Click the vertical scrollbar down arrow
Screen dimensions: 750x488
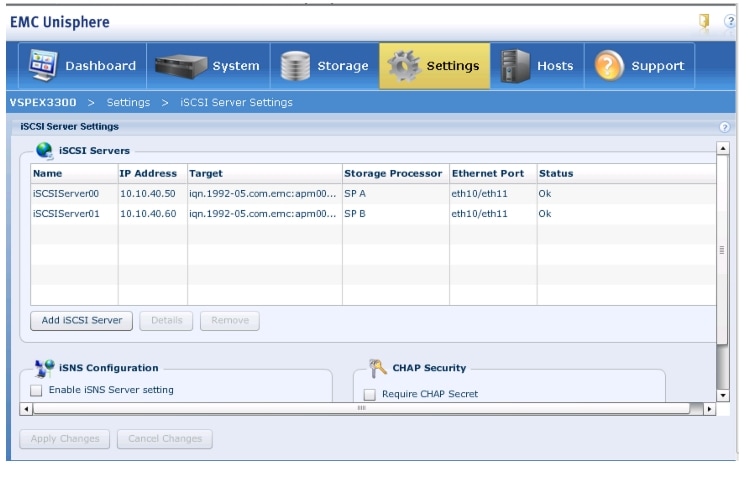(723, 396)
